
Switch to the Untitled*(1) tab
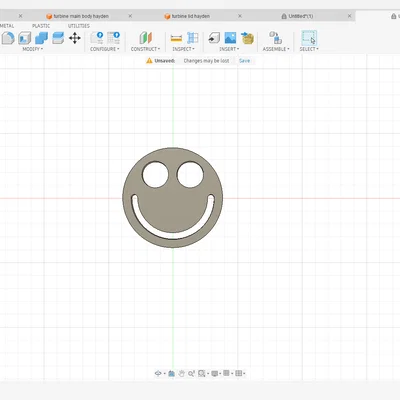tap(297, 16)
